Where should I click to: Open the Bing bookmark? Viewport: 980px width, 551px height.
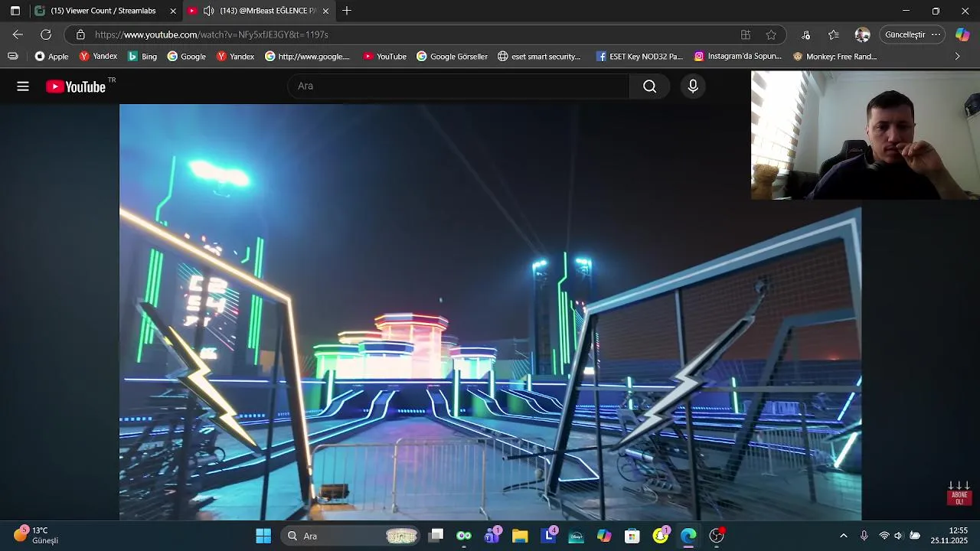click(x=142, y=56)
